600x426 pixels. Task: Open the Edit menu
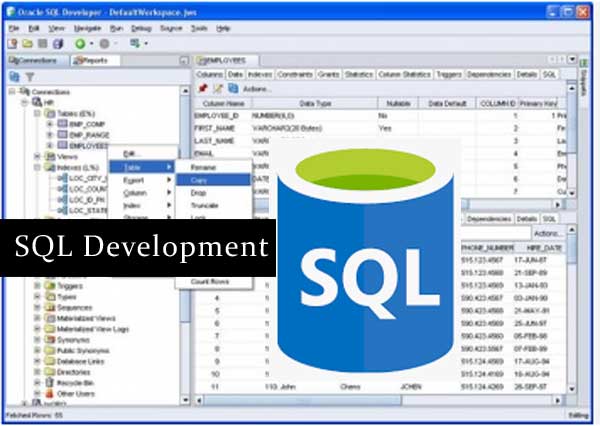tap(34, 28)
